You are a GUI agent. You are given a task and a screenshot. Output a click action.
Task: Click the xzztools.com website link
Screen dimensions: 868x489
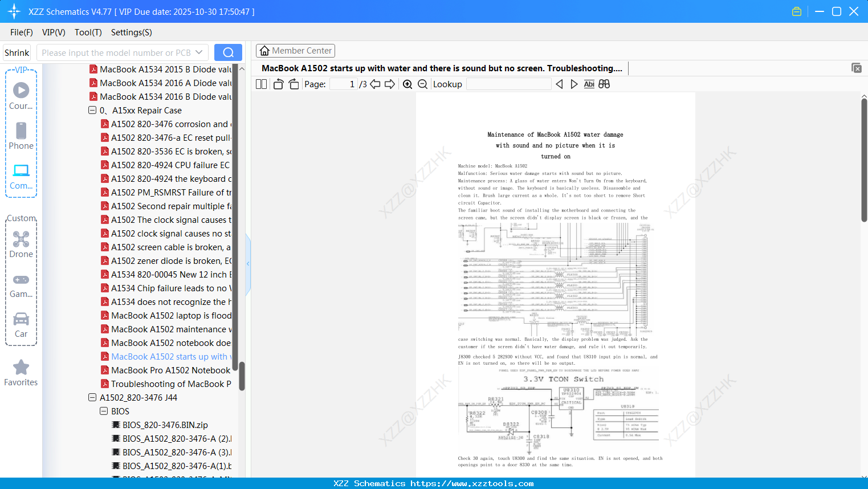point(472,483)
